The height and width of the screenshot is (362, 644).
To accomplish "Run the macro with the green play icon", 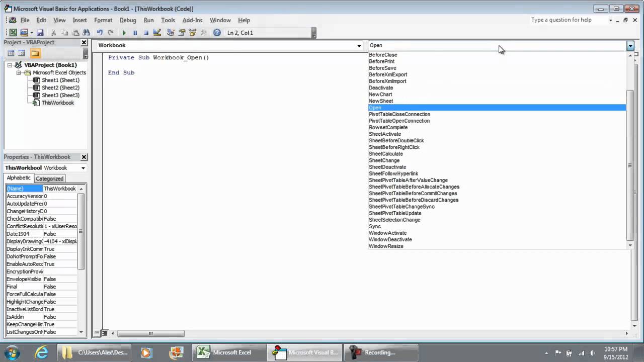I will [x=124, y=33].
